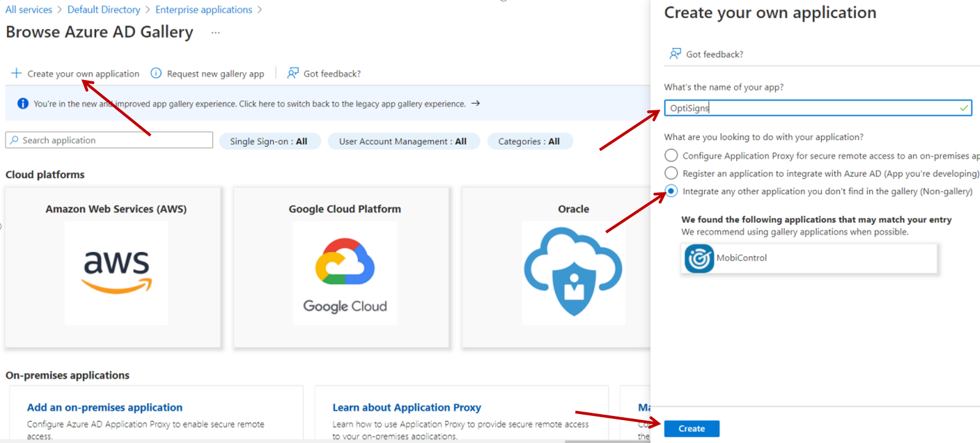Screen dimensions: 980x443
Task: Select Register an application to integrate radio option
Action: pyautogui.click(x=671, y=173)
